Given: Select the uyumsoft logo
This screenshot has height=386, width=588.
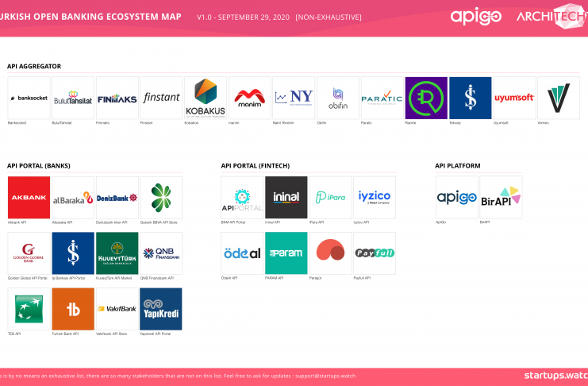Looking at the screenshot, I should (x=514, y=98).
